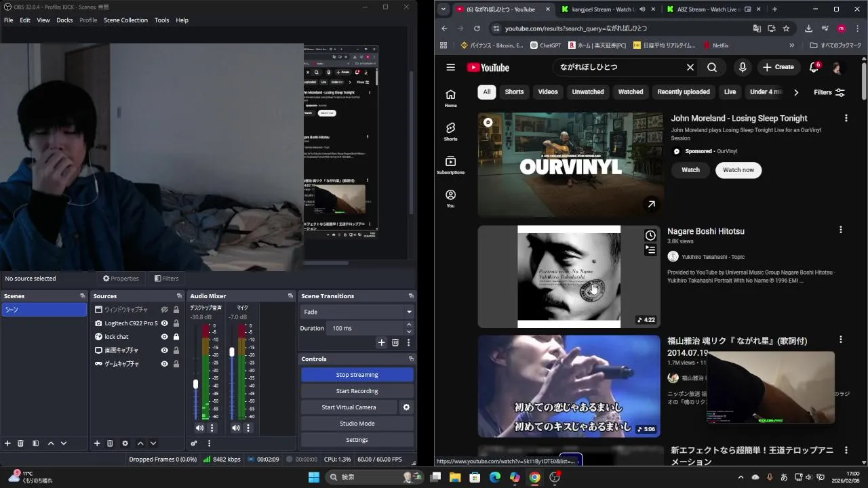Screen dimensions: 868x488
Task: Delete the selected source with the trash icon
Action: (x=110, y=443)
